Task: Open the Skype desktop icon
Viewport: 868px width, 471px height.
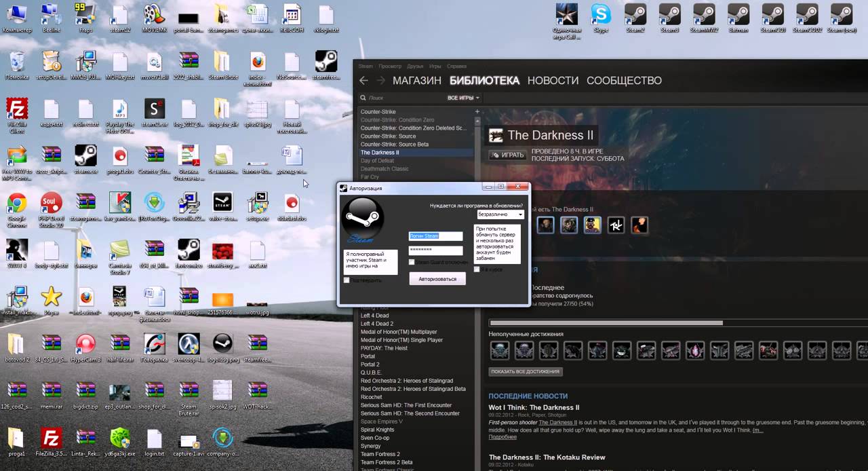Action: coord(600,18)
